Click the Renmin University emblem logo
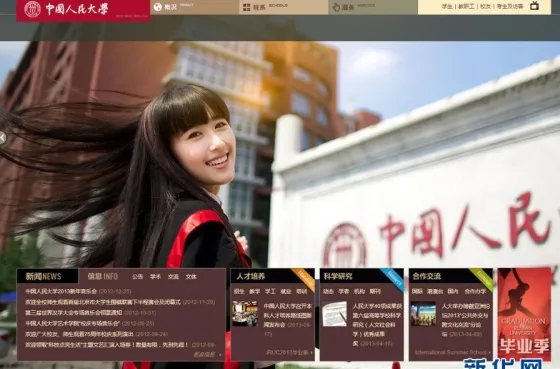The width and height of the screenshot is (560, 369). [x=32, y=9]
